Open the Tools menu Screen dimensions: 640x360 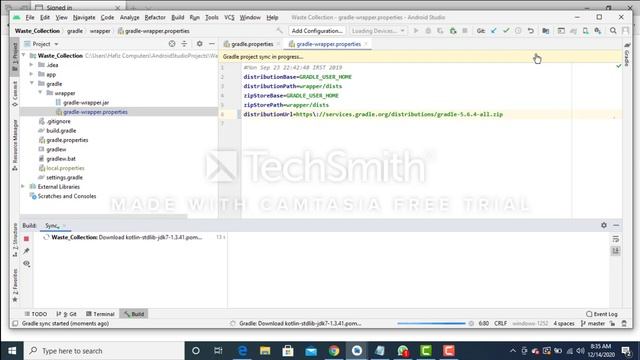tap(211, 18)
